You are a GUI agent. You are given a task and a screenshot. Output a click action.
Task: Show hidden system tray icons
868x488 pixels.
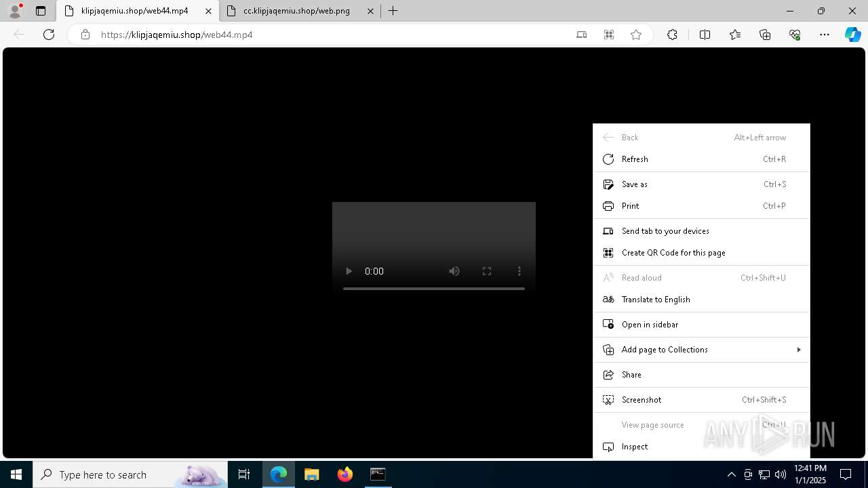[x=731, y=474]
